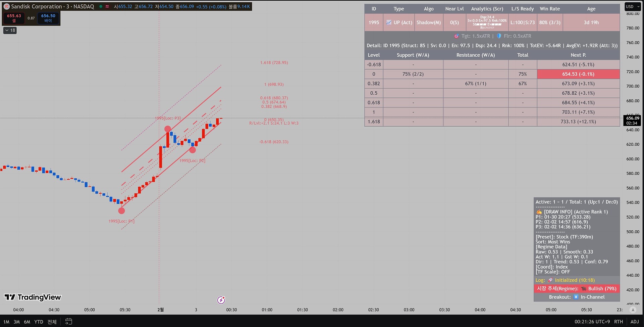644x327 pixels.
Task: Click the lightning bolt event icon
Action: (221, 300)
